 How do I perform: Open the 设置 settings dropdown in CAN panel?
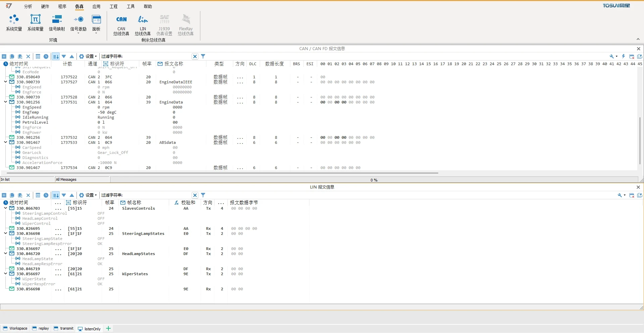pos(88,56)
